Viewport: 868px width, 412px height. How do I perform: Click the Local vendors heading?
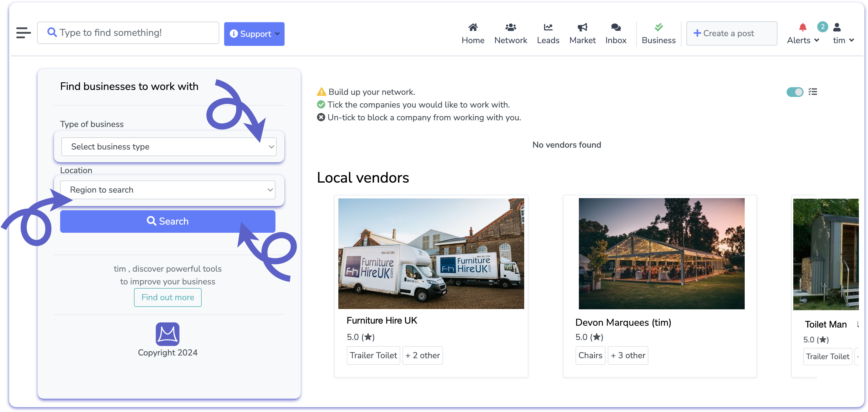(x=363, y=177)
